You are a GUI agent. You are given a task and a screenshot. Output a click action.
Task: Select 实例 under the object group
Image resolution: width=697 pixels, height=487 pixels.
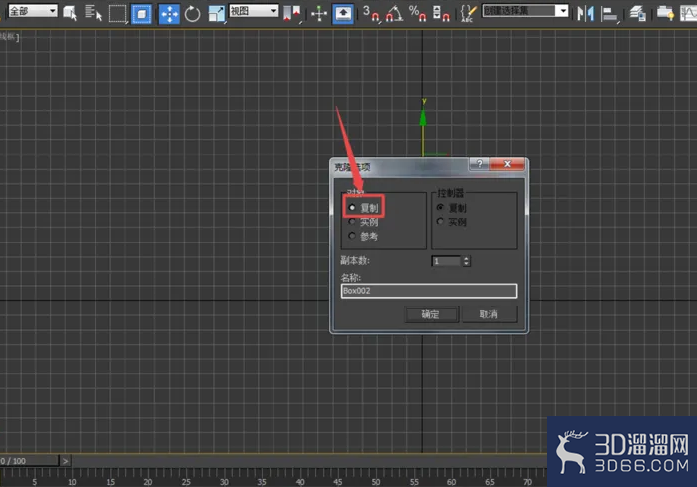[352, 222]
